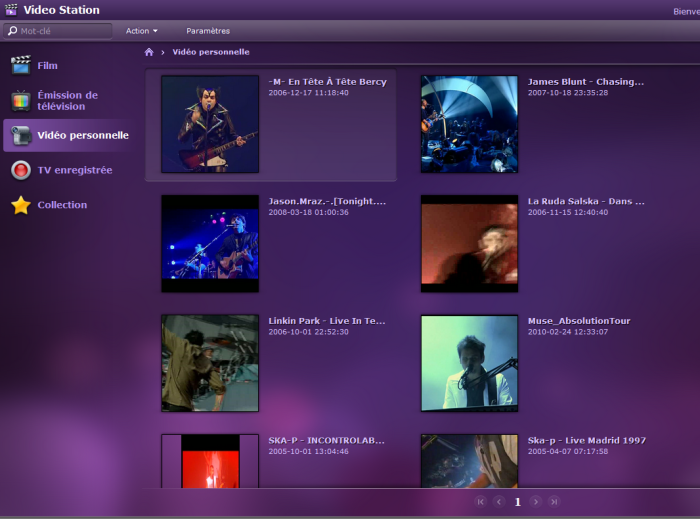Open the Muse_AbsolutionTour video title
This screenshot has height=519, width=700.
click(x=579, y=321)
